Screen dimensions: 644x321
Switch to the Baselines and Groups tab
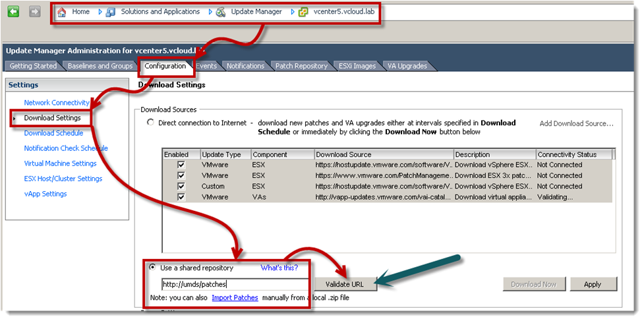(100, 66)
